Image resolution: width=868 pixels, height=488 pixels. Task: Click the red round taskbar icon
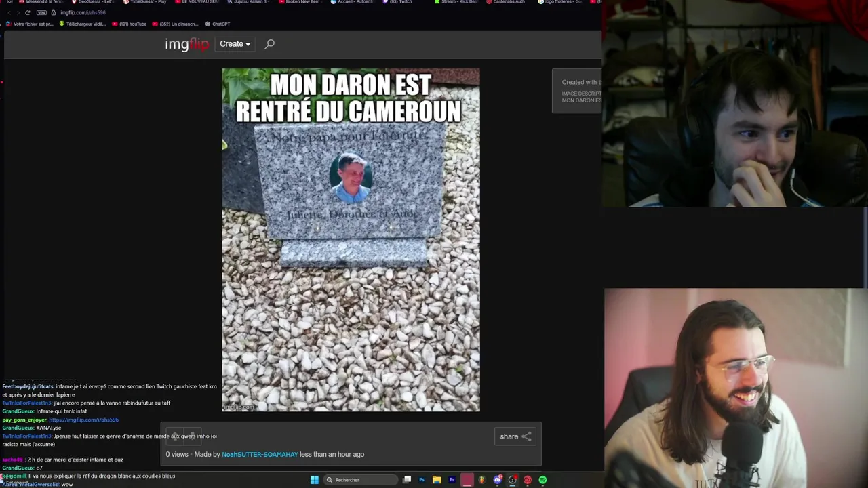pyautogui.click(x=528, y=480)
